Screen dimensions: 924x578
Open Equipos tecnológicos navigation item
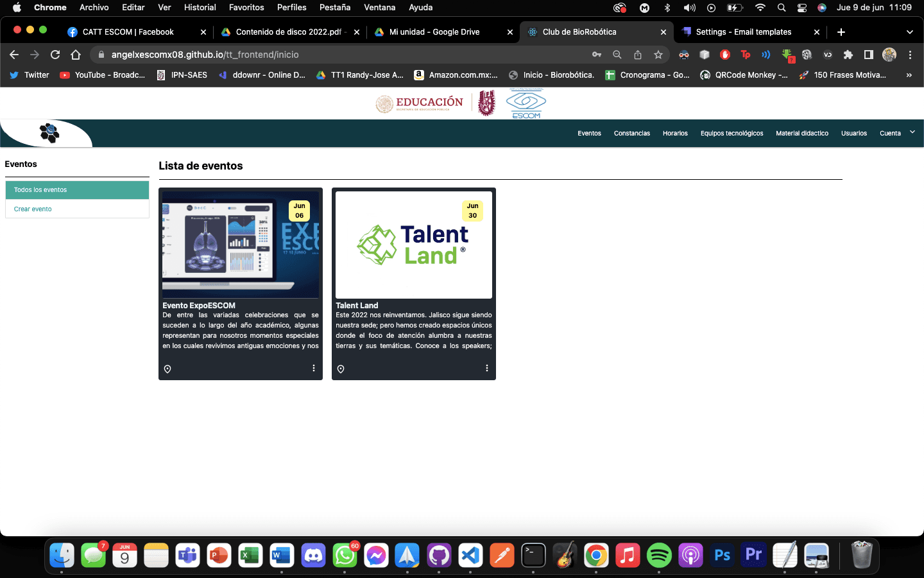(x=732, y=134)
